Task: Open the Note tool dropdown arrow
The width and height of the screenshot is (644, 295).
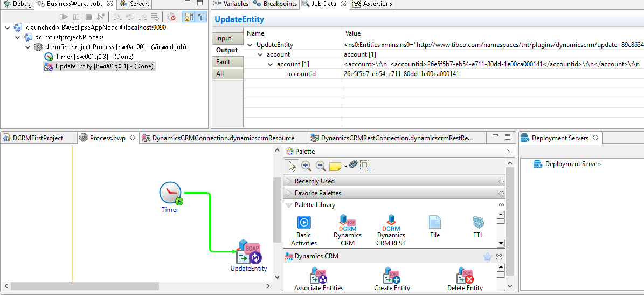Action: pos(345,167)
